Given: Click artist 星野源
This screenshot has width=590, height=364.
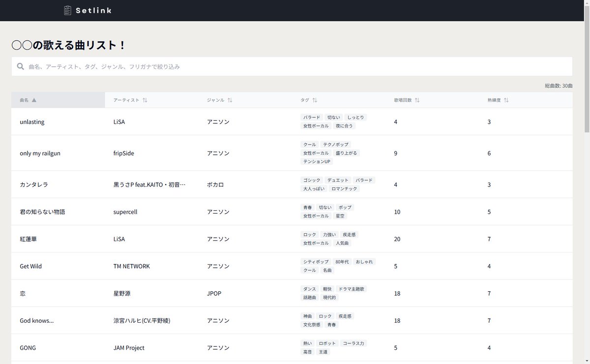Looking at the screenshot, I should pyautogui.click(x=122, y=293).
